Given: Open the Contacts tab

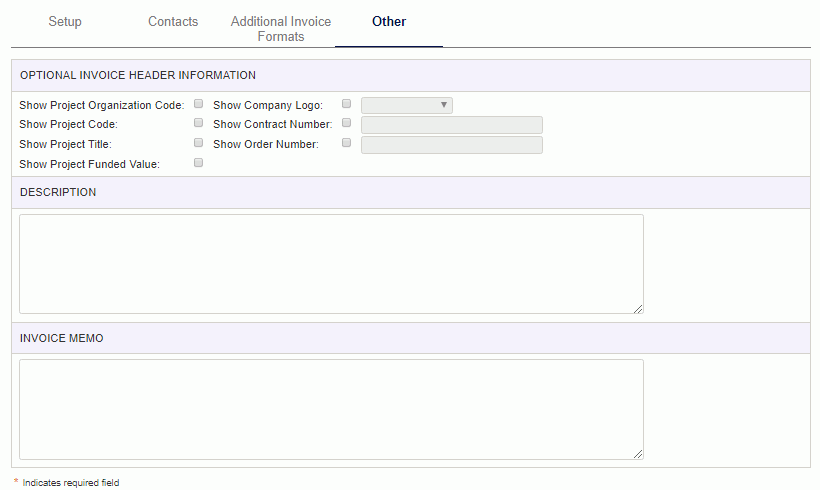Looking at the screenshot, I should 173,21.
